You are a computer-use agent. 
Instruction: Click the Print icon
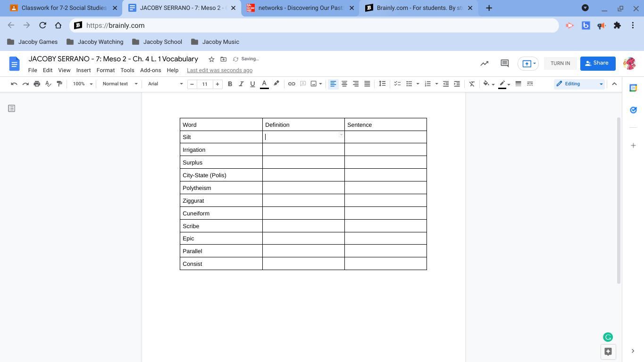[x=37, y=84]
